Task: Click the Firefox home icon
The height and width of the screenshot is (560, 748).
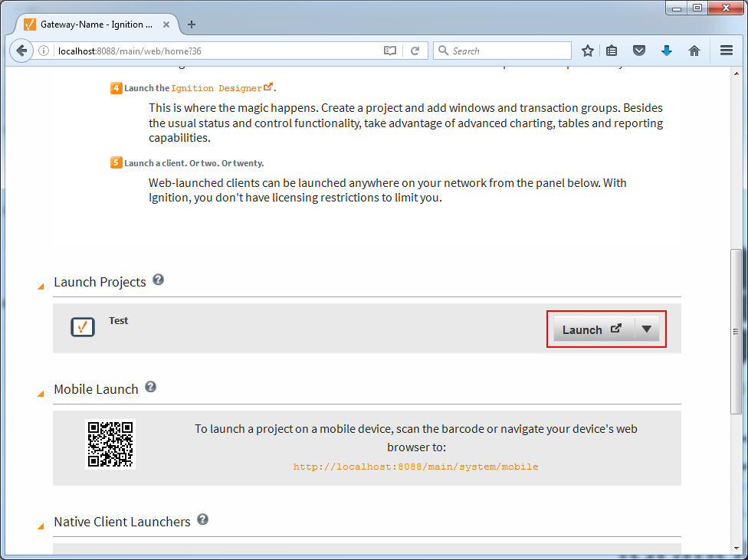Action: point(694,51)
